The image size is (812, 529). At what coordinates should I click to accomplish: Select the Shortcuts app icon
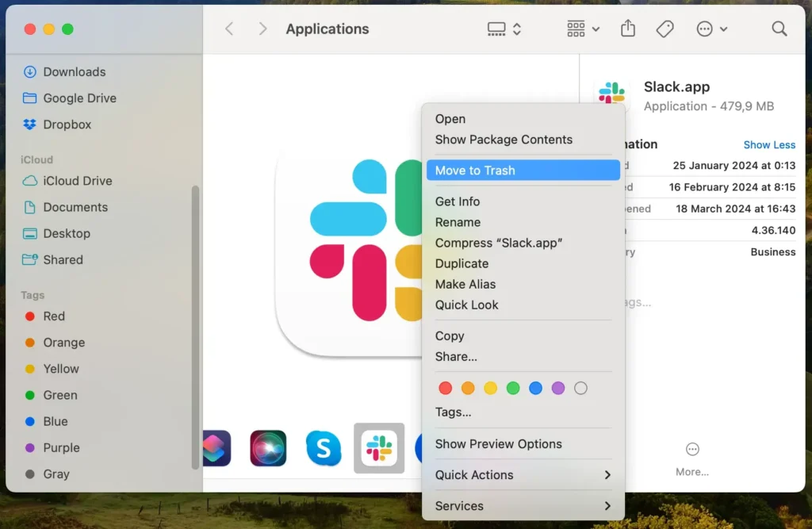(x=216, y=448)
